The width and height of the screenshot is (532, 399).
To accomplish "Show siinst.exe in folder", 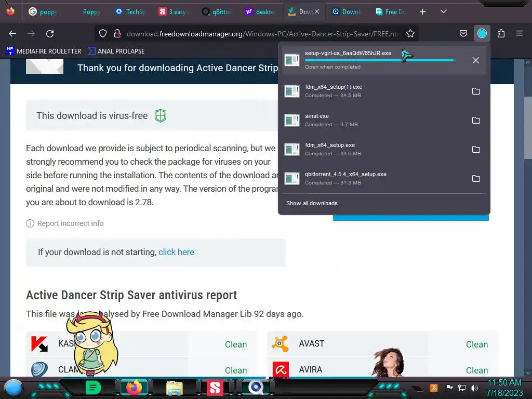I will tap(476, 121).
